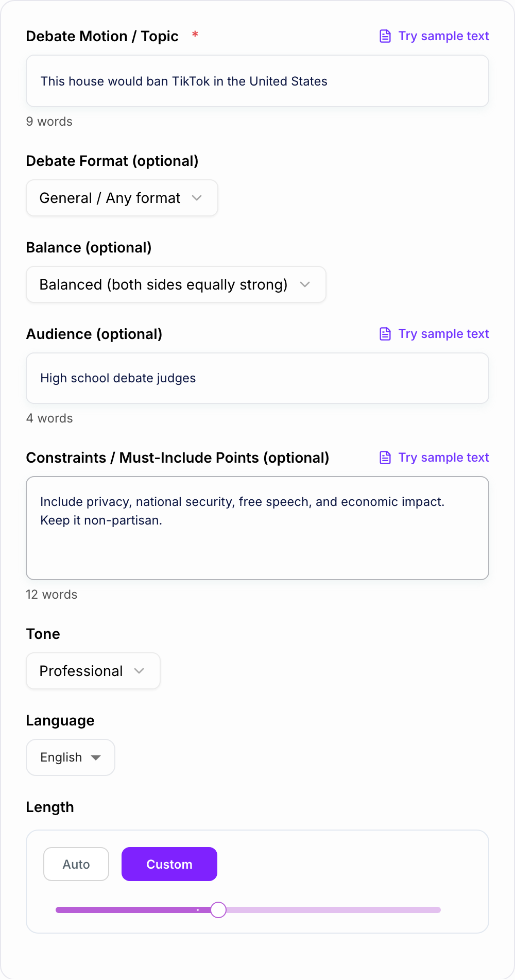Select Custom length mode

click(x=169, y=864)
